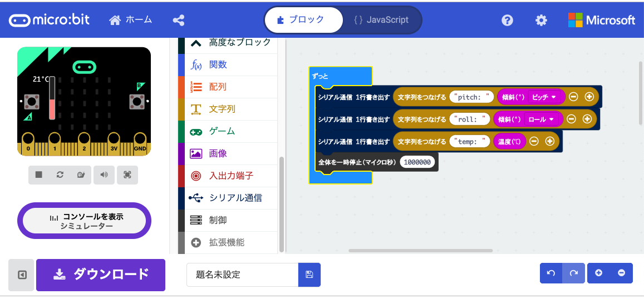Edit the project name 題名未設定

[x=242, y=275]
